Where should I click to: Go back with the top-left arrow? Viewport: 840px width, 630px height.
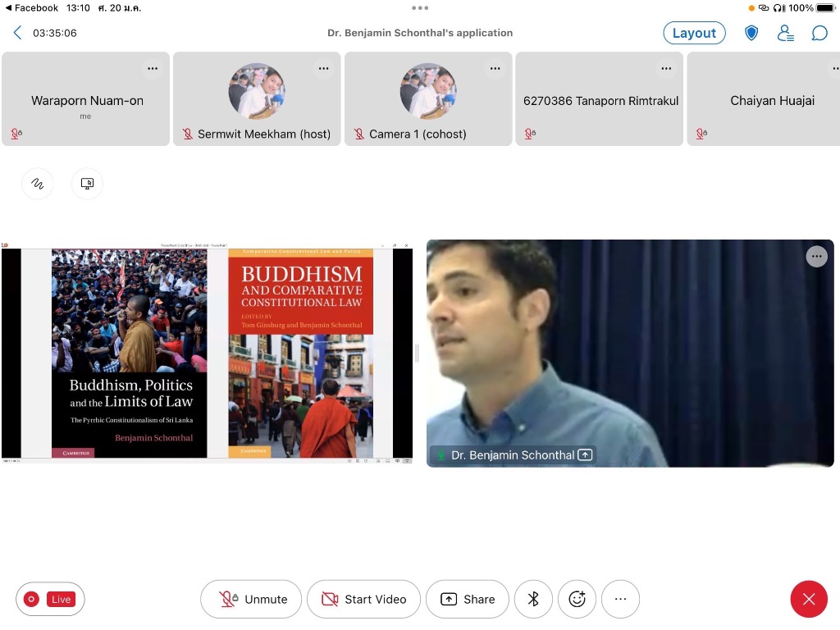[18, 33]
